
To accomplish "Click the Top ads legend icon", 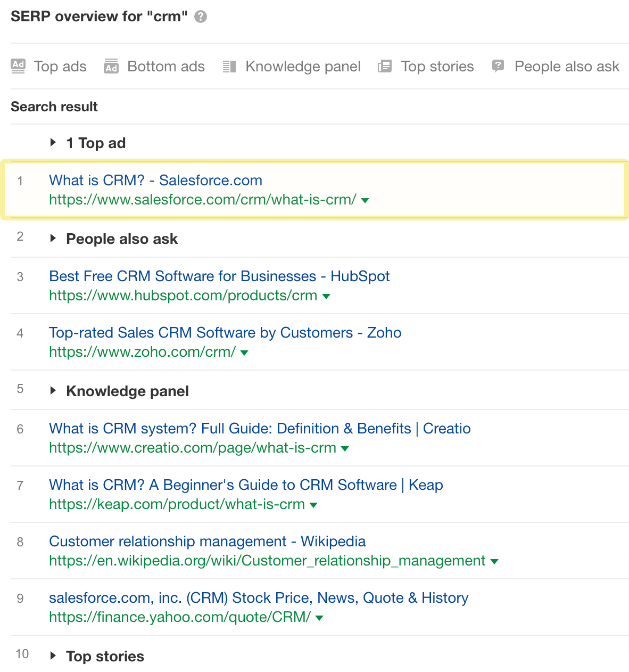I will tap(18, 66).
